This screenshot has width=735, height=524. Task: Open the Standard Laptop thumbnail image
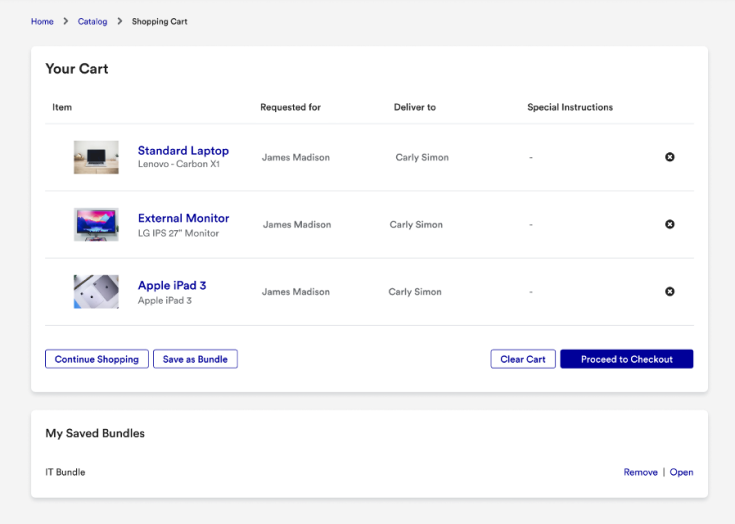96,157
